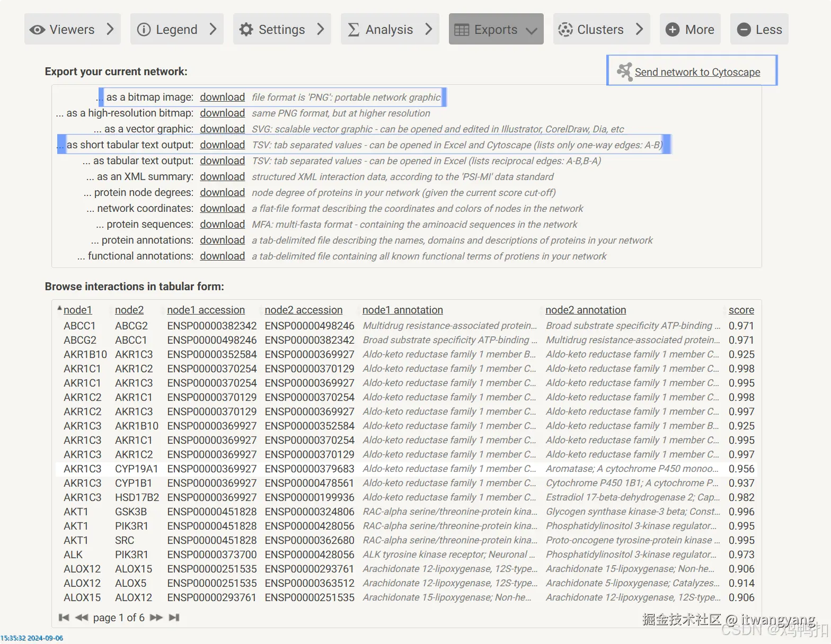Go to next page of interactions table
831x644 pixels.
(x=156, y=618)
